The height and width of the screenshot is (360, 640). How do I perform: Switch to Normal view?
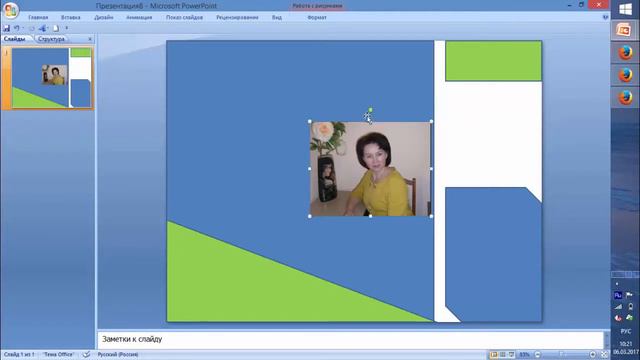pyautogui.click(x=493, y=355)
